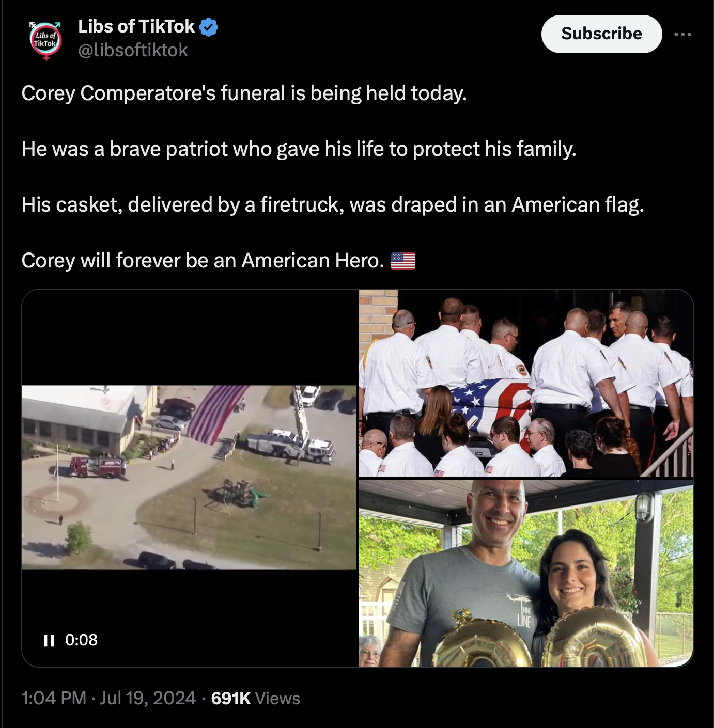714x728 pixels.
Task: Open the flag-draped casket photo
Action: click(526, 383)
